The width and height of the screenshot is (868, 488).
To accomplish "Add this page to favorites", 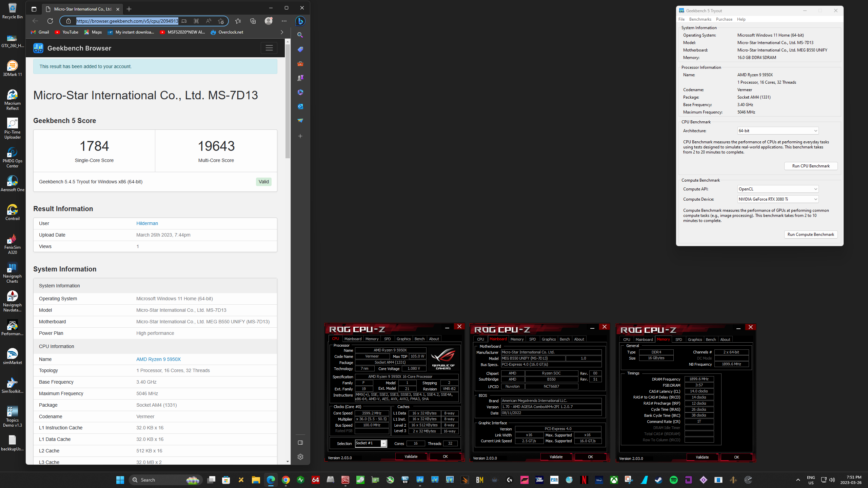I will (221, 21).
